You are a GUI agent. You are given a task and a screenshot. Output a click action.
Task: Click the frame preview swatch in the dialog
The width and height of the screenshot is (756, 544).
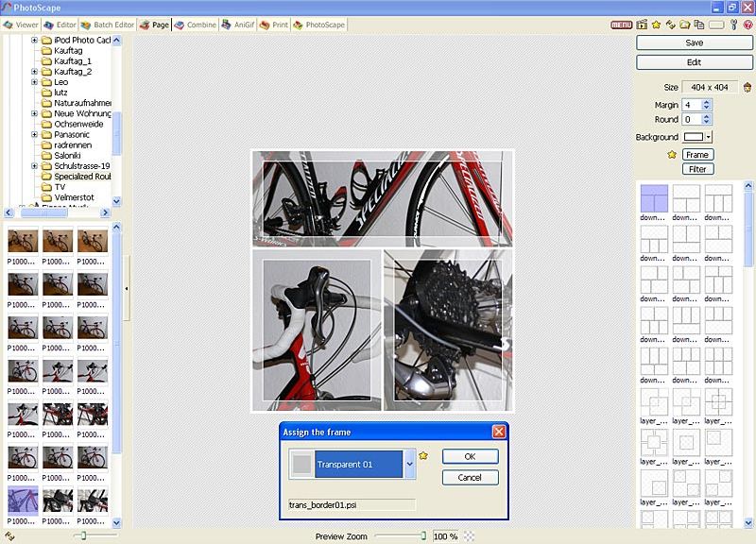point(301,464)
